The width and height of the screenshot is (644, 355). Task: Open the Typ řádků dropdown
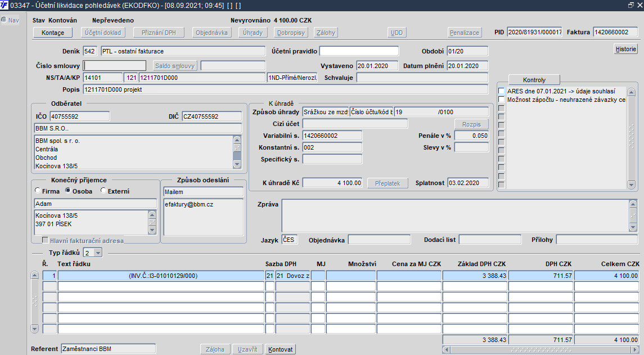(98, 253)
